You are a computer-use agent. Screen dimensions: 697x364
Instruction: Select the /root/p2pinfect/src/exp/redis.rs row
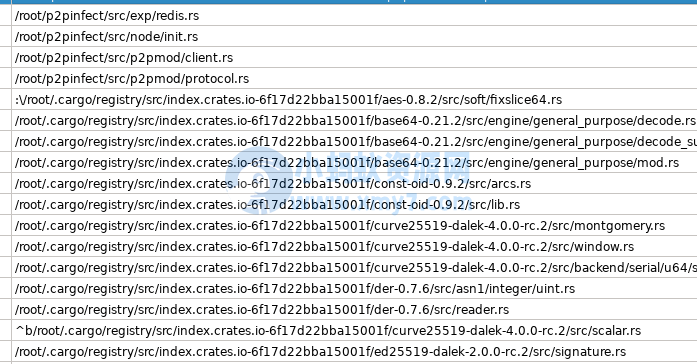(x=354, y=15)
